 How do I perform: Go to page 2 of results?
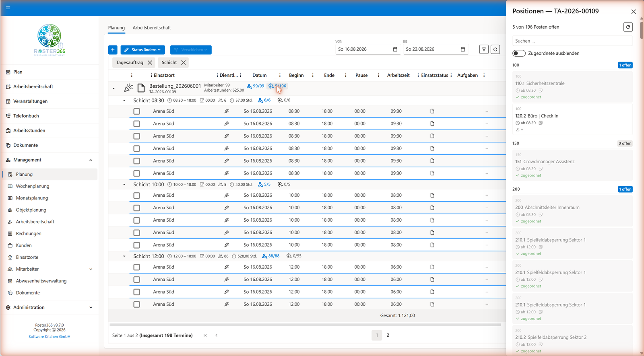388,335
